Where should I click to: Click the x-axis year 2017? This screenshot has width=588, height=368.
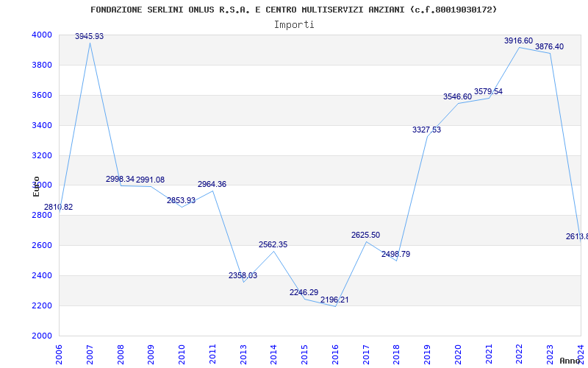coord(366,355)
